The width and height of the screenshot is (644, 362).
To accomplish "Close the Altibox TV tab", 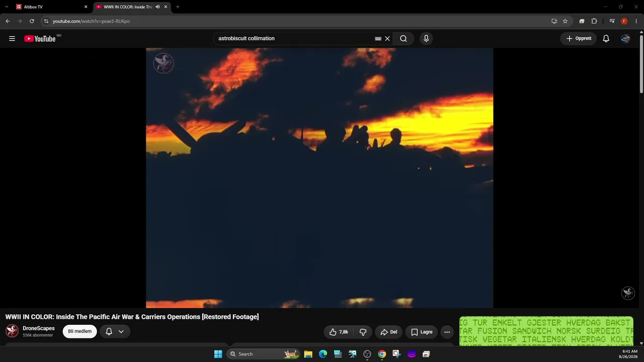I will 86,7.
